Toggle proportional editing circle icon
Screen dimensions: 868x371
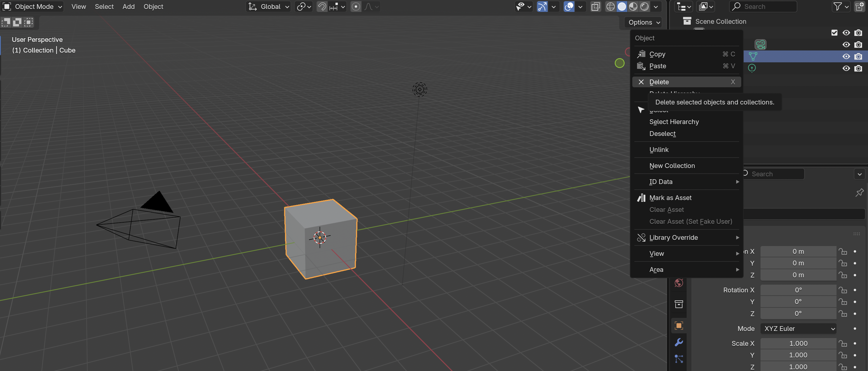(x=356, y=7)
